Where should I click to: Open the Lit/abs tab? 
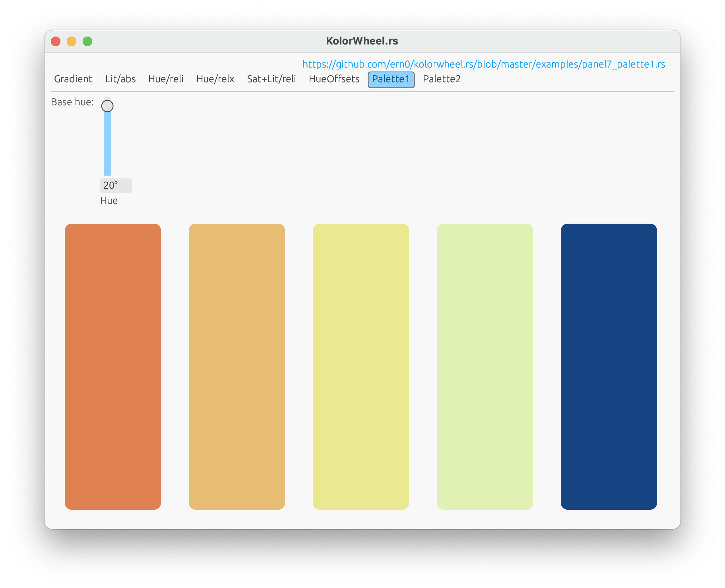[x=120, y=79]
